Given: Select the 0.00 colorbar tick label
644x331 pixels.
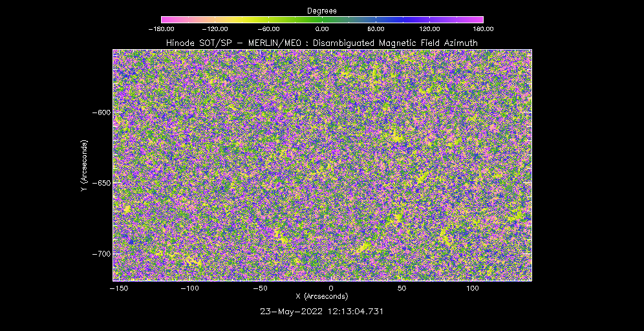Looking at the screenshot, I should point(321,28).
